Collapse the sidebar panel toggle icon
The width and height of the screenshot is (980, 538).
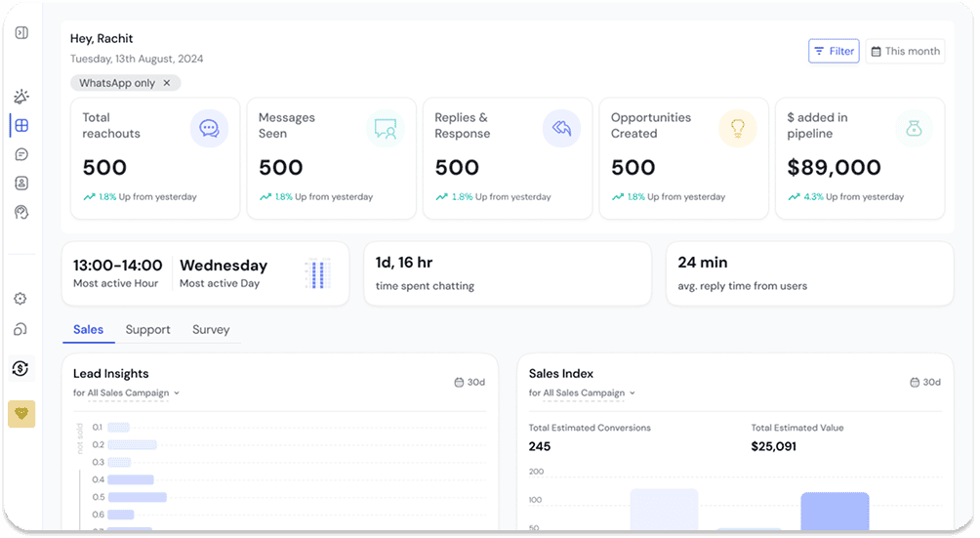pyautogui.click(x=21, y=33)
